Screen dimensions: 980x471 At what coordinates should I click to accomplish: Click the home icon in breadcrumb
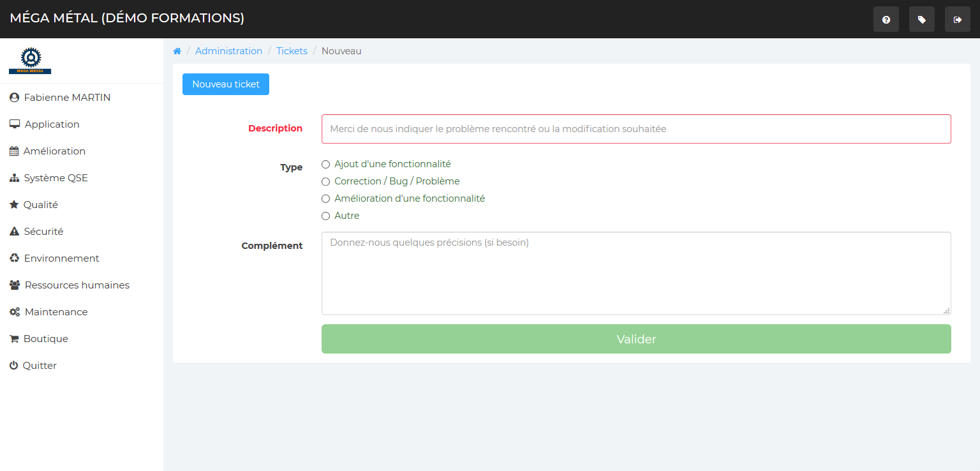pos(177,51)
